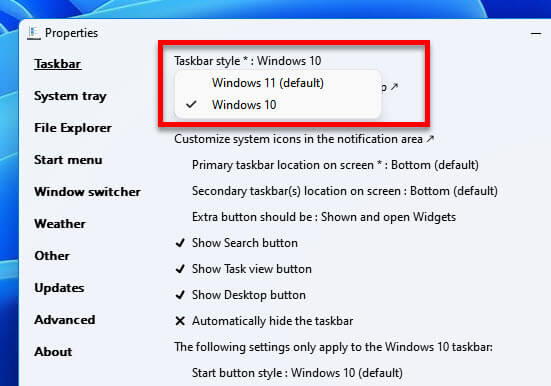551x386 pixels.
Task: Open the File Explorer section
Action: click(x=73, y=128)
